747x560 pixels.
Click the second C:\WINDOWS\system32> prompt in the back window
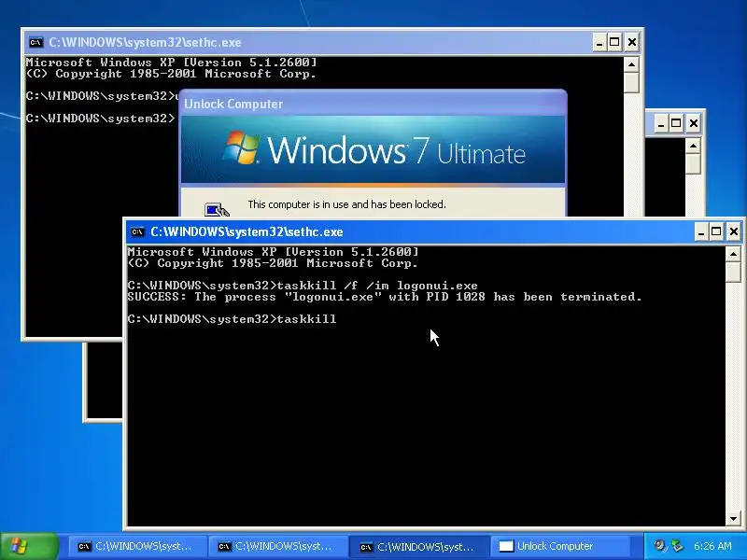click(x=101, y=119)
